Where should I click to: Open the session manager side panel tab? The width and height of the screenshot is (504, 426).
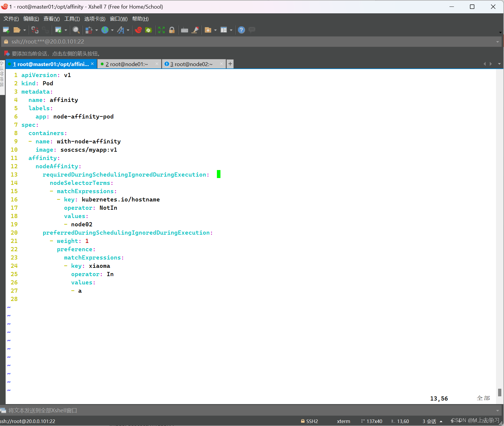coord(2,77)
